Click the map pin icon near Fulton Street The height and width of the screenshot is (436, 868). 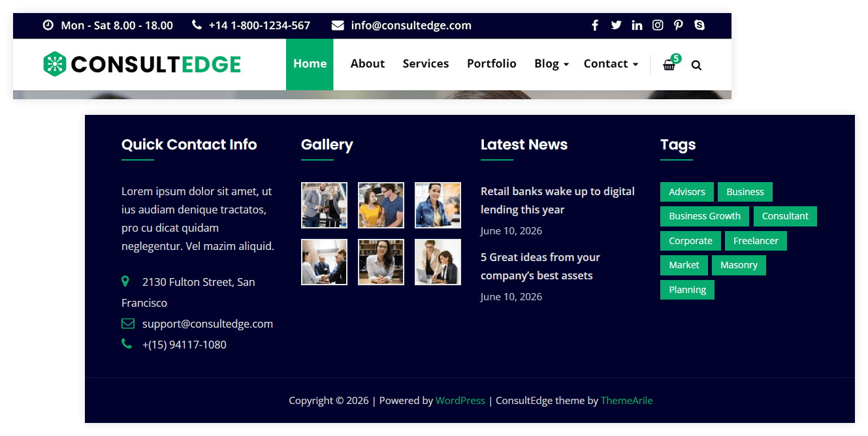(x=125, y=281)
